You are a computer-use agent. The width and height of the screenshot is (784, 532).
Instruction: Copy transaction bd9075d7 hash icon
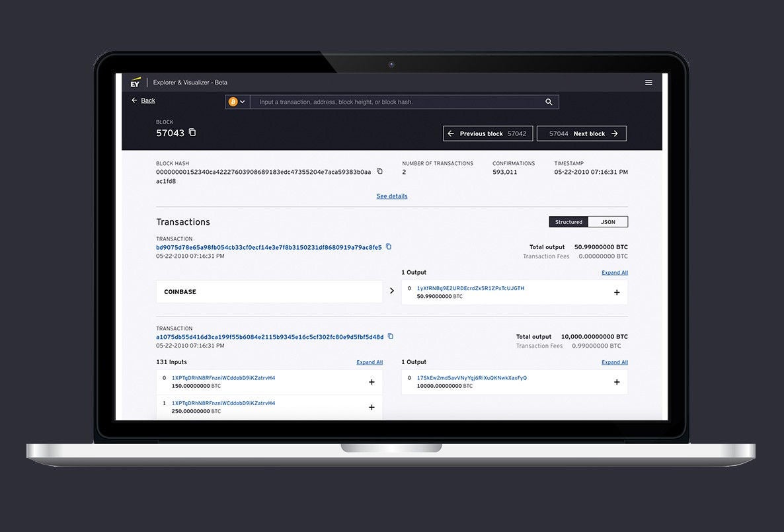[x=389, y=247]
